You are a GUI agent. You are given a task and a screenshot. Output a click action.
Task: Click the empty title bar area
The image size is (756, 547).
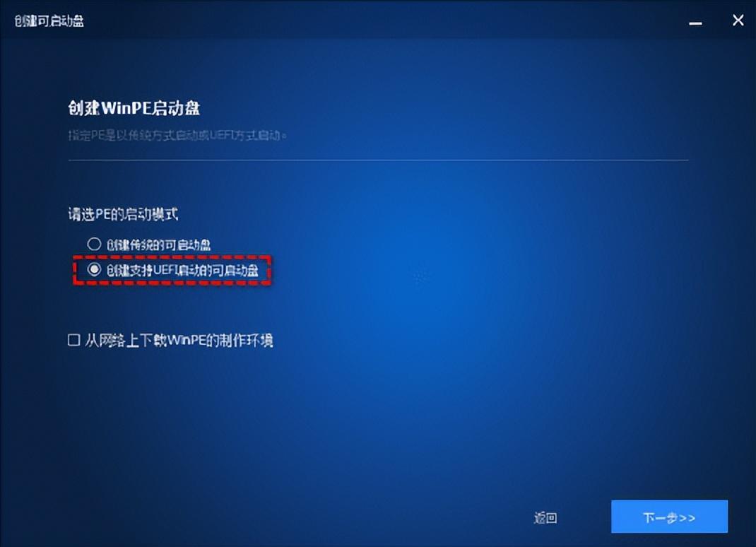(x=386, y=20)
